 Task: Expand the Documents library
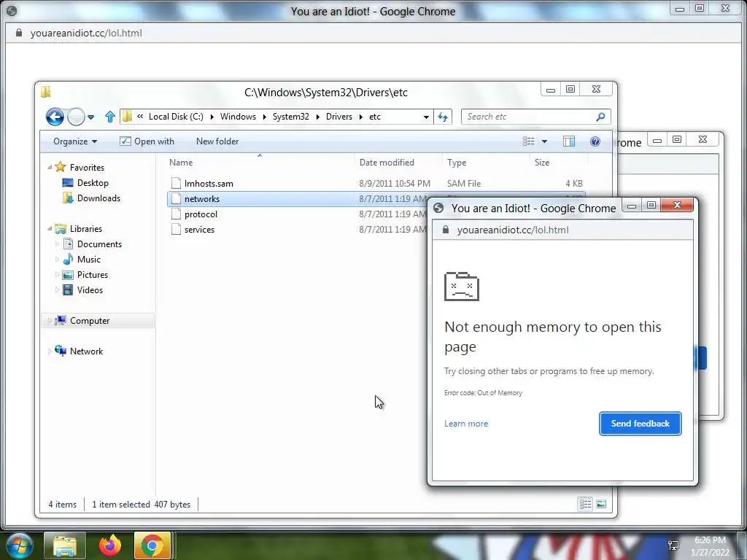click(57, 244)
